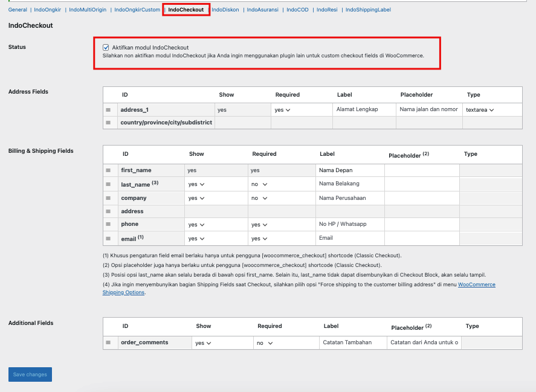Viewport: 536px width, 392px height.
Task: Go to the IndoCOD tab
Action: click(297, 10)
